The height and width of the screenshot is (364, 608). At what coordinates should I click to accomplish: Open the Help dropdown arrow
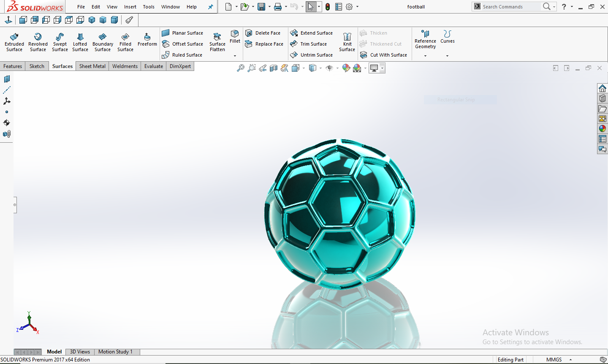[x=572, y=7]
